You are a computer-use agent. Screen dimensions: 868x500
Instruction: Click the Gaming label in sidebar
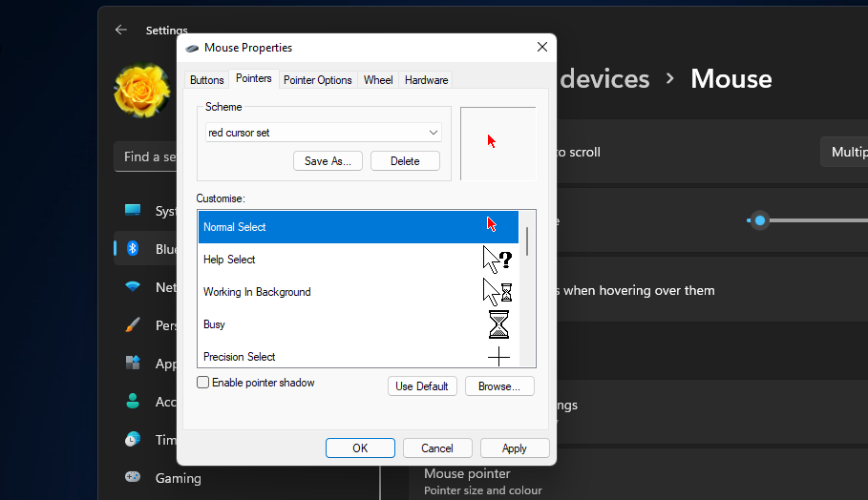tap(179, 478)
